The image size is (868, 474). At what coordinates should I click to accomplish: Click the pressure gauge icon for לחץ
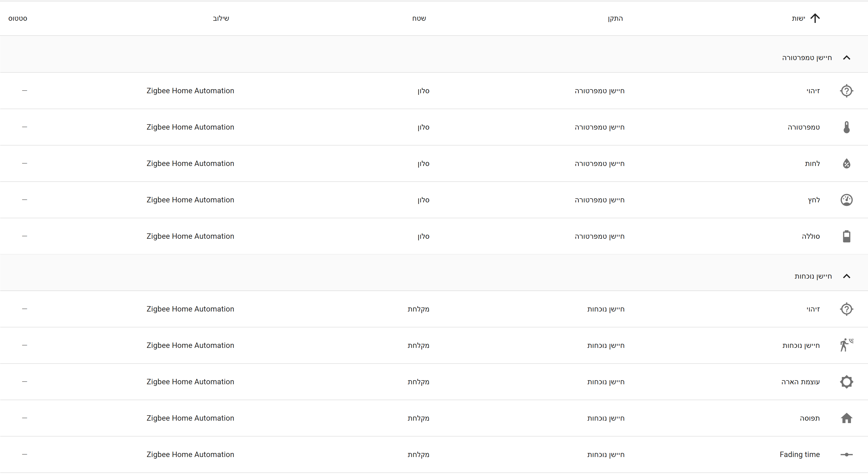pos(846,200)
